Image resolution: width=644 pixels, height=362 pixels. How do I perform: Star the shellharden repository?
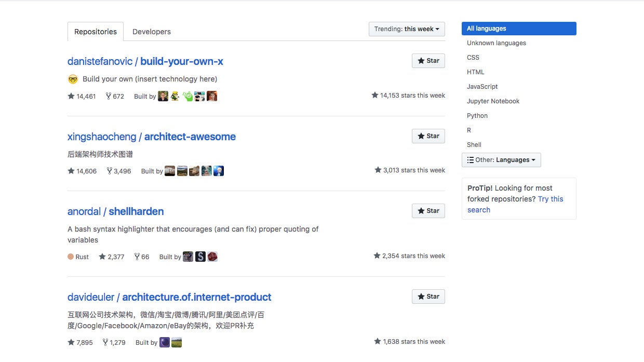pos(428,211)
